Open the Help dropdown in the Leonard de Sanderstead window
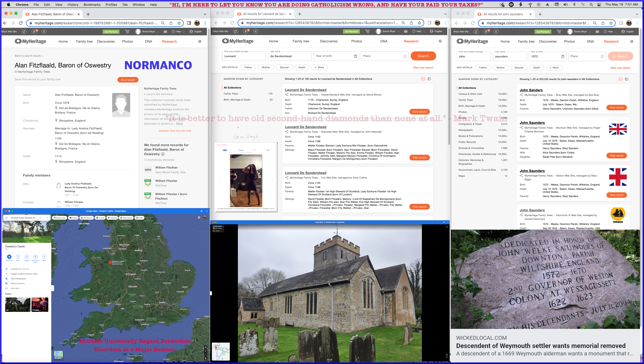This screenshot has width=644, height=364. 418,31
